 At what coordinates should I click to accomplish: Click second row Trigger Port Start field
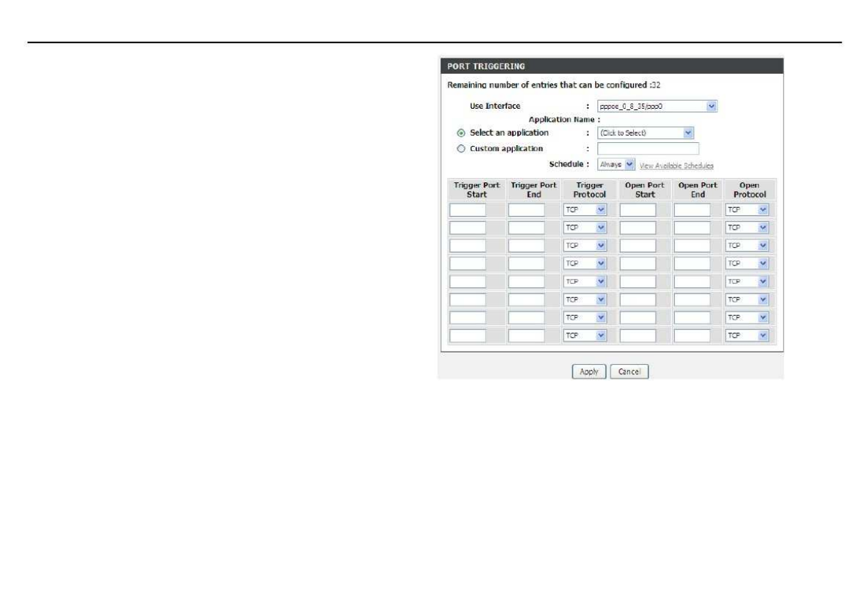pyautogui.click(x=468, y=228)
